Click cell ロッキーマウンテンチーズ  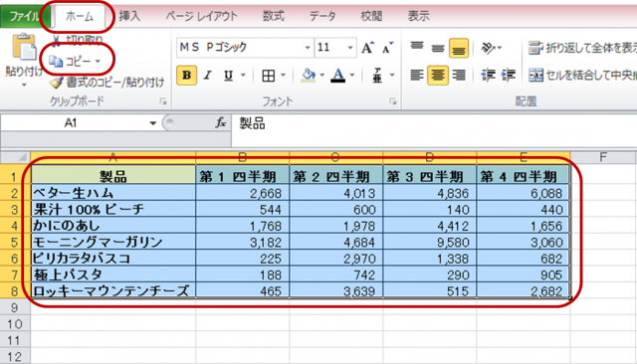tap(113, 291)
